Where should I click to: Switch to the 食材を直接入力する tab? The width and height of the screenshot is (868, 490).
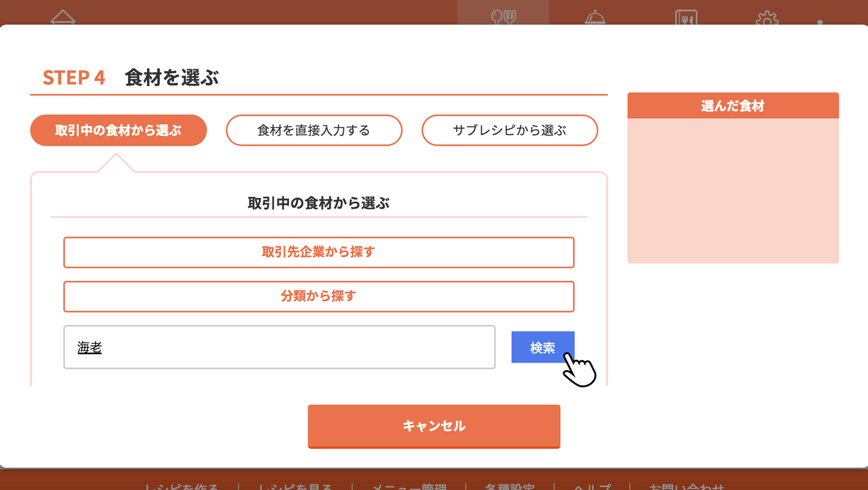pyautogui.click(x=314, y=130)
